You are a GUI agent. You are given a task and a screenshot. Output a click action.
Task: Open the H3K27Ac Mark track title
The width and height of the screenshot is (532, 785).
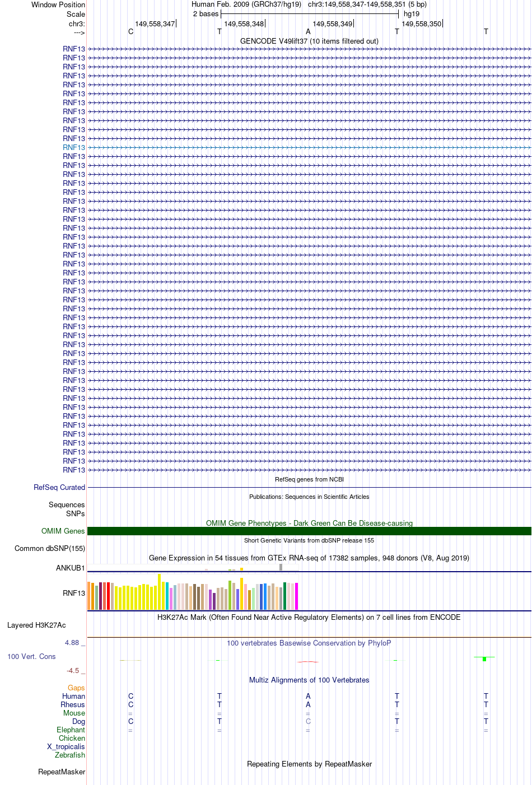tap(309, 617)
